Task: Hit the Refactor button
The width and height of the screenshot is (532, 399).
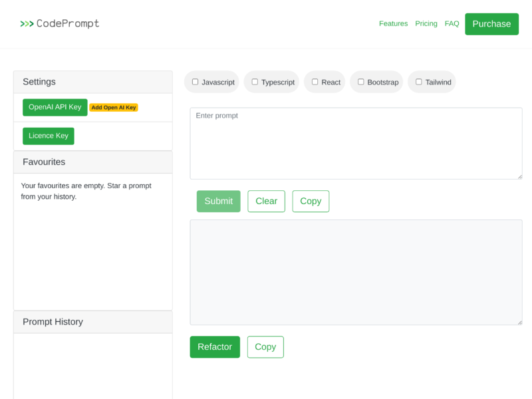Action: [x=215, y=347]
